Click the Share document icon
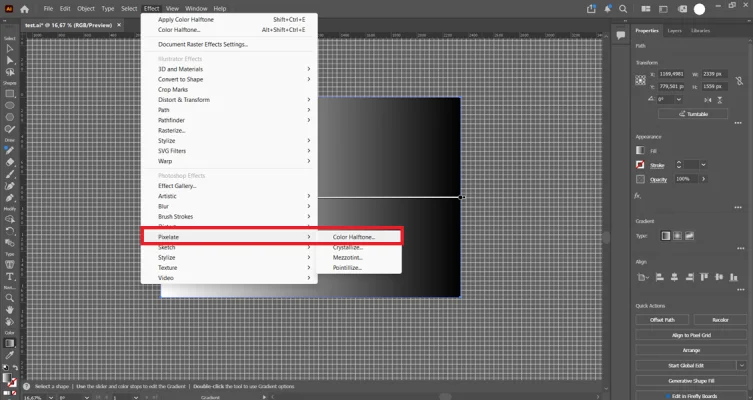 591,9
